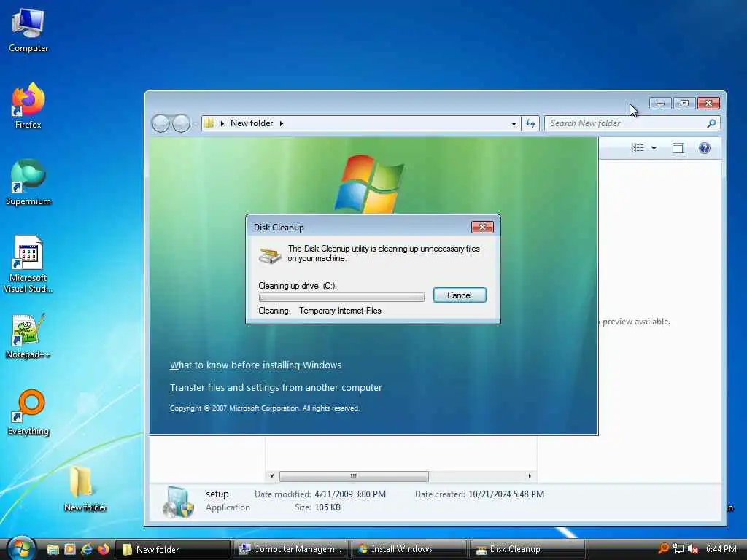Close the Disk Cleanup dialog
Image resolution: width=747 pixels, height=560 pixels.
coord(482,227)
